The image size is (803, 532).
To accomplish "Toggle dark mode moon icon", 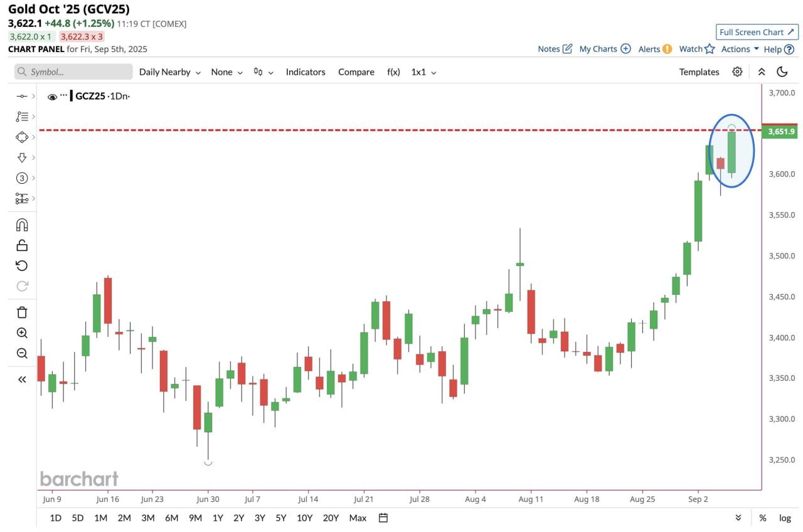I will click(782, 72).
